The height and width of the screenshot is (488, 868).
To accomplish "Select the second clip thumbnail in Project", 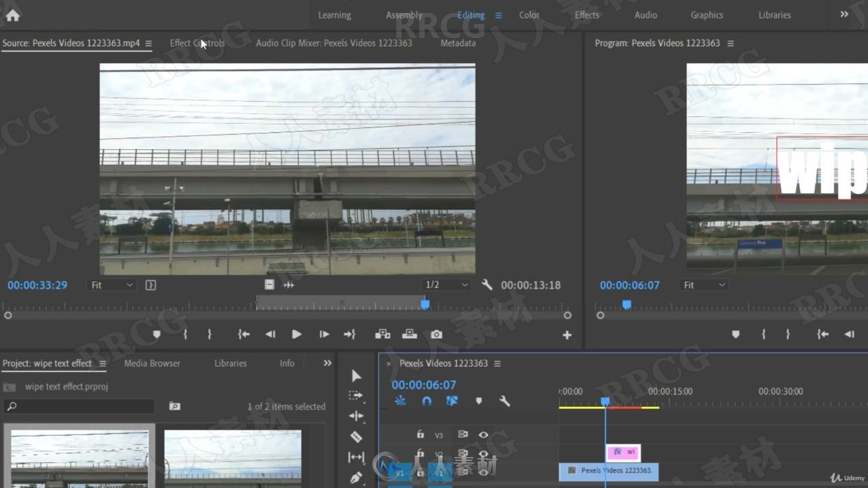I will (x=233, y=458).
